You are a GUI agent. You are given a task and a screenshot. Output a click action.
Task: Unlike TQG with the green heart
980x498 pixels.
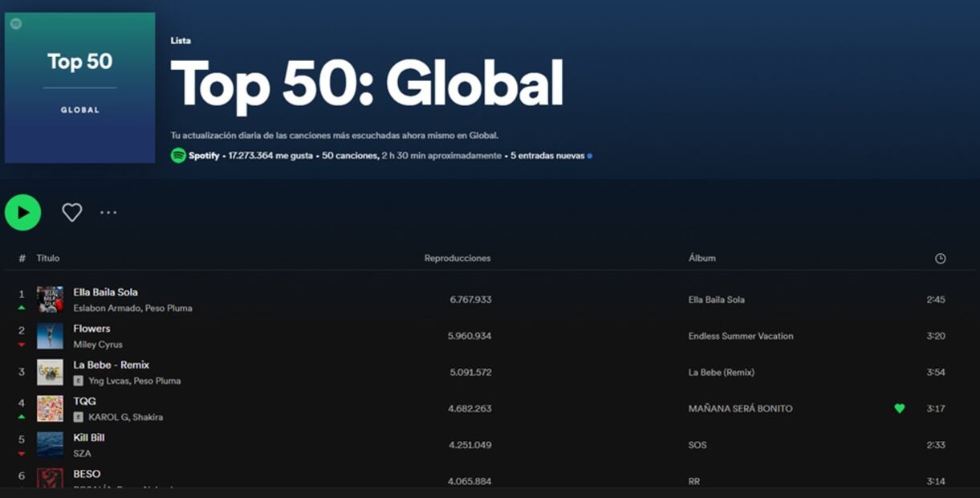point(899,409)
